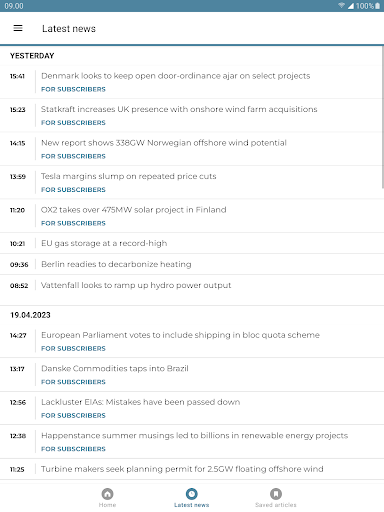Tap FOR SUBSCRIBERS label under Happenstance article
Viewport: 384px width, 512px height.
coord(73,449)
